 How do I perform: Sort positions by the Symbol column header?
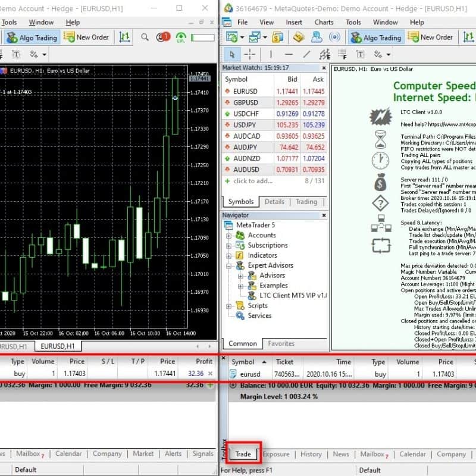249,362
